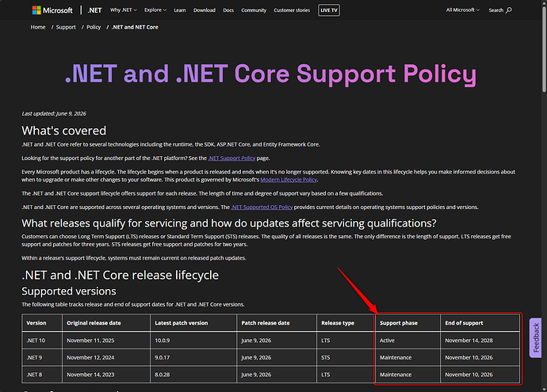Click the Latest patch version header
The height and width of the screenshot is (392, 547).
[x=193, y=323]
